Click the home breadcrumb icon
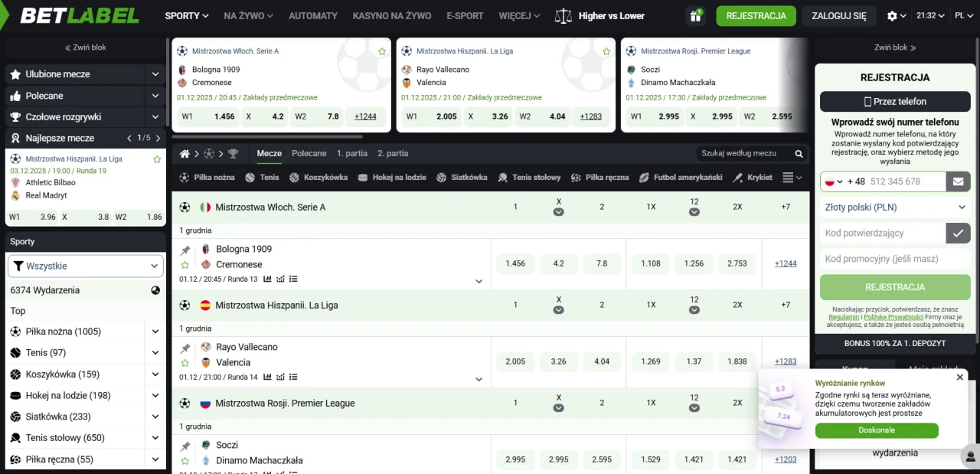 point(184,153)
